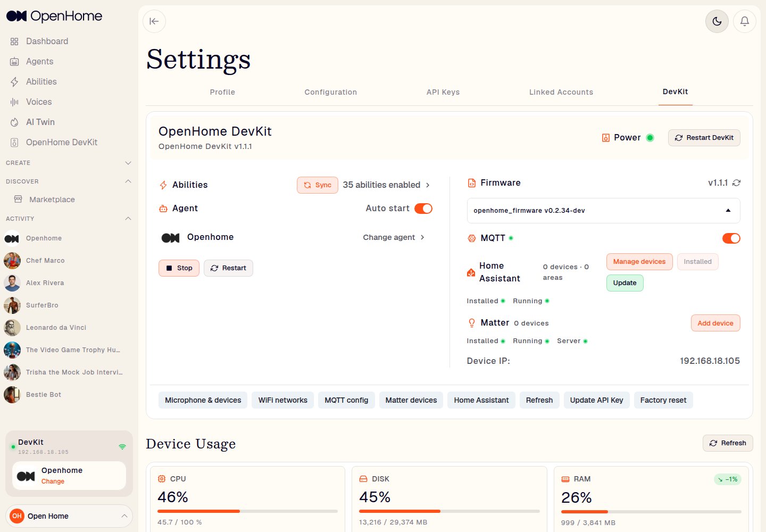766x532 pixels.
Task: Collapse the sidebar with the arrow button
Action: 154,21
